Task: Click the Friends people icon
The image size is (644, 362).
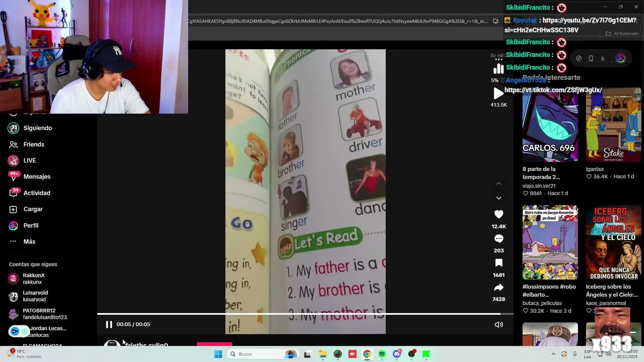Action: (x=13, y=144)
